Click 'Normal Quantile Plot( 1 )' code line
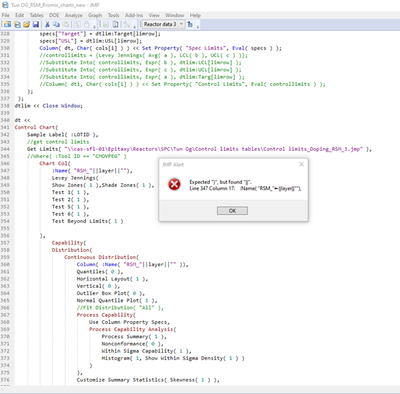The width and height of the screenshot is (400, 394). tap(117, 301)
